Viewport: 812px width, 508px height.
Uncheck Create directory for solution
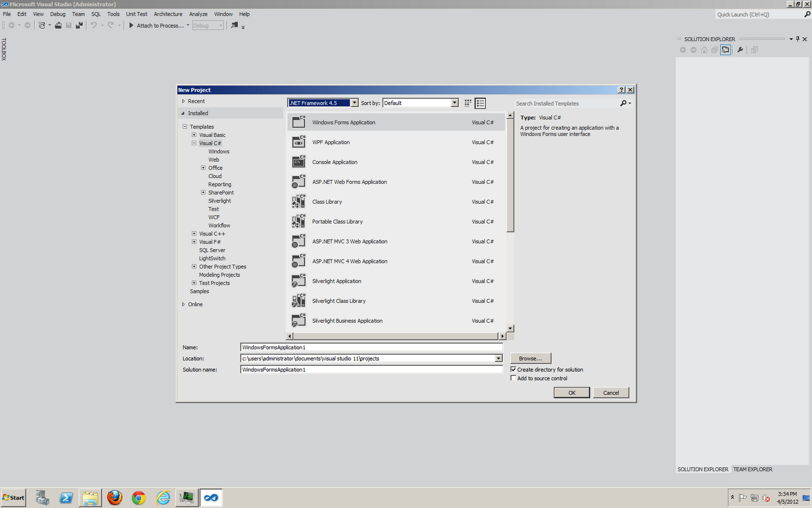pyautogui.click(x=514, y=369)
